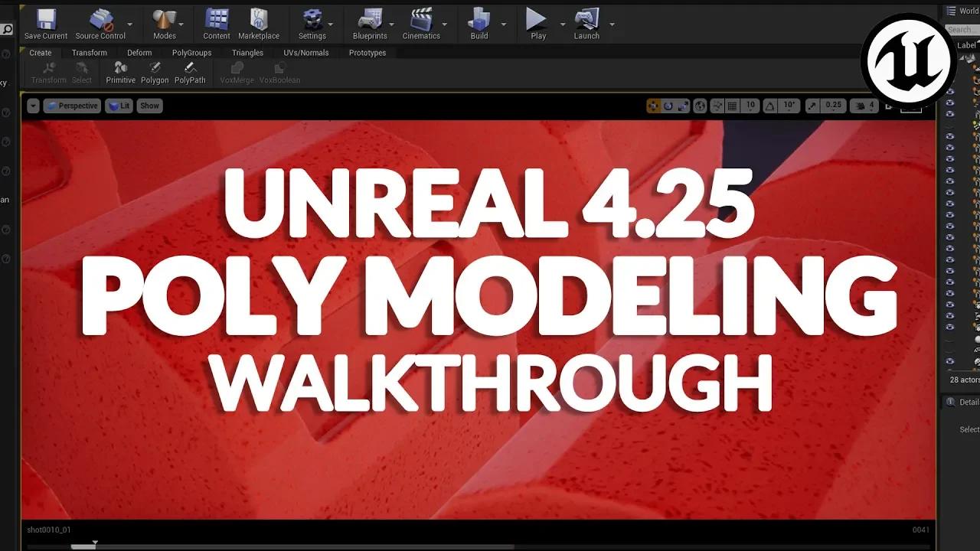Open the UVs/Normals tab
This screenshot has height=551, width=980.
point(306,53)
